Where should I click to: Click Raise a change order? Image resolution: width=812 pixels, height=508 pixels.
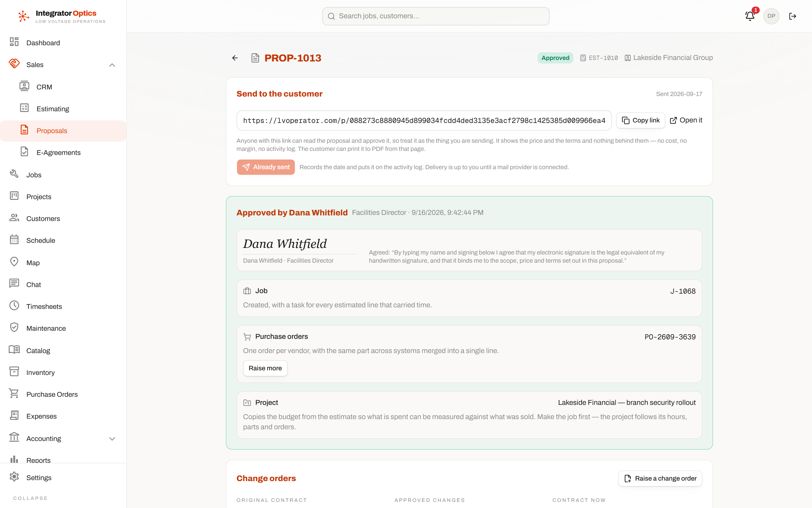(x=660, y=478)
